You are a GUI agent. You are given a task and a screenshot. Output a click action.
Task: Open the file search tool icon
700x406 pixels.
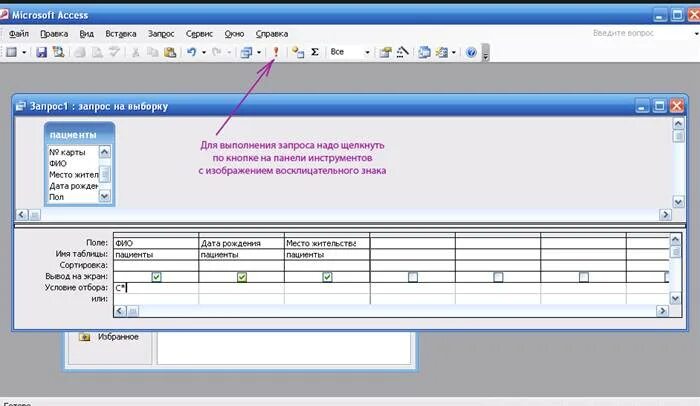point(58,52)
